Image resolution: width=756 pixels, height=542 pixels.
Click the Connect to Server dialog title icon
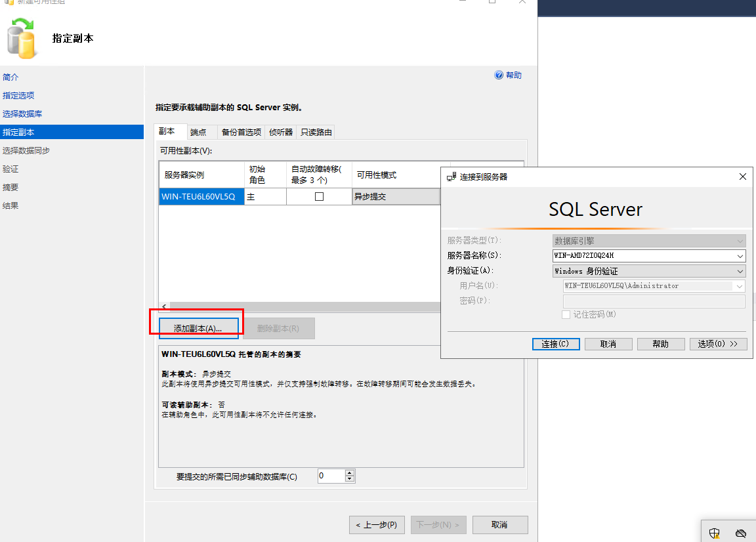pyautogui.click(x=451, y=177)
